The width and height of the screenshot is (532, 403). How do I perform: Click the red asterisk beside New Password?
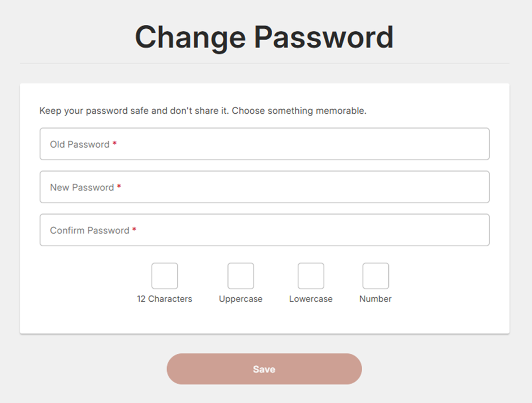click(x=119, y=187)
